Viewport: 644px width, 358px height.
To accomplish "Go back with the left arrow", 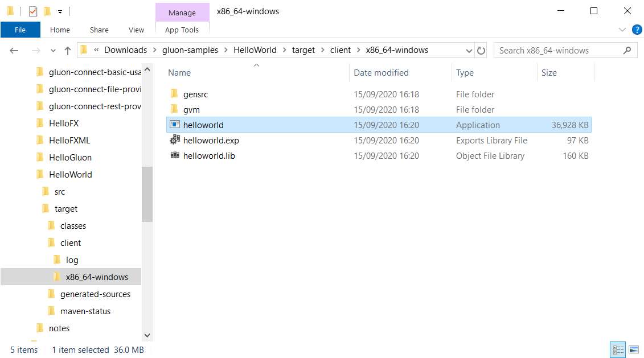I will (14, 51).
